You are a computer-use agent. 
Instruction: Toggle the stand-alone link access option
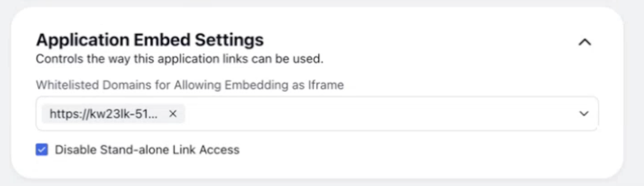coord(42,149)
